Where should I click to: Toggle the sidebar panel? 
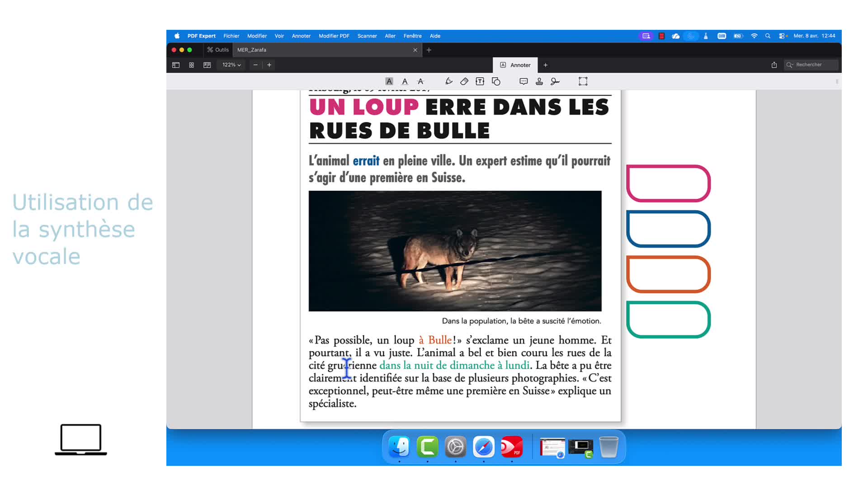pyautogui.click(x=176, y=65)
